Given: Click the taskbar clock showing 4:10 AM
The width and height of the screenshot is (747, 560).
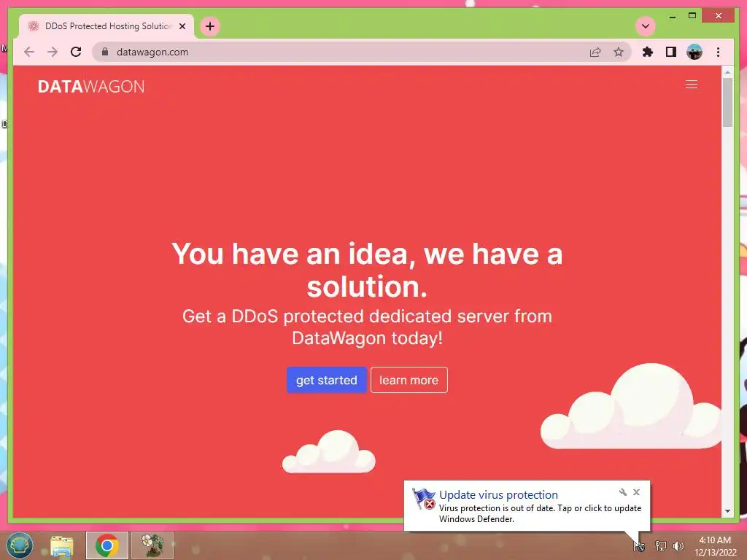Looking at the screenshot, I should [x=715, y=546].
